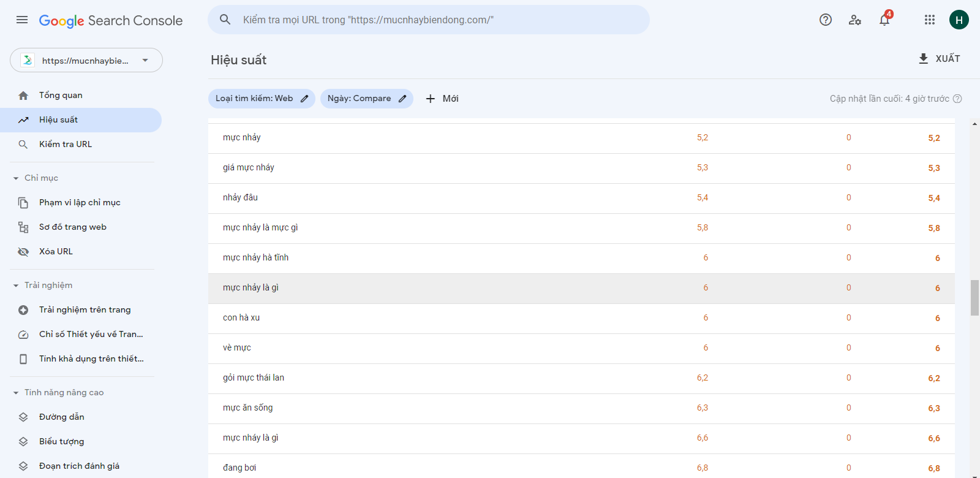
Task: Add a new filter with Mới
Action: [442, 99]
